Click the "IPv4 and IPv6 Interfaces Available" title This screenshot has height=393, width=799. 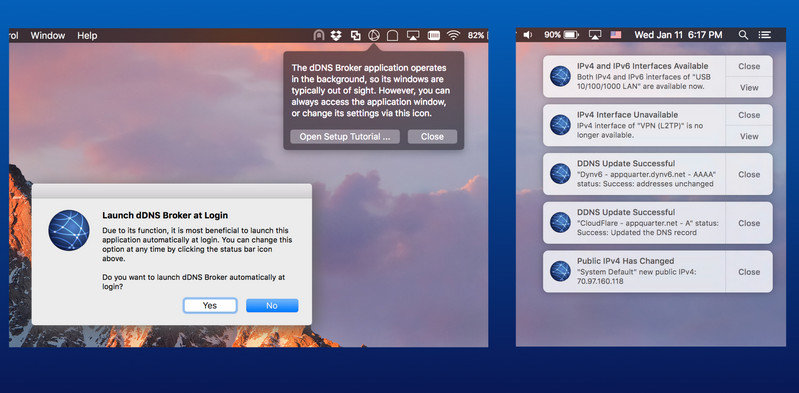[643, 66]
